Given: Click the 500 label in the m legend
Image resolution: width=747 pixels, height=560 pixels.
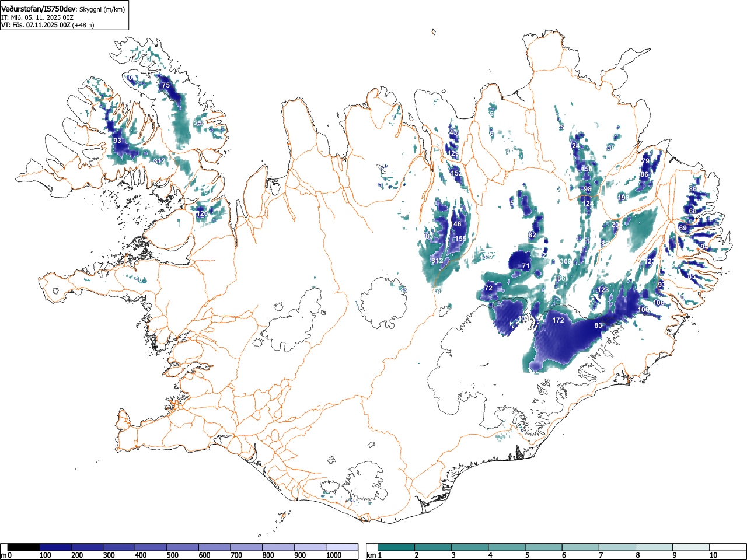Looking at the screenshot, I should (x=172, y=555).
